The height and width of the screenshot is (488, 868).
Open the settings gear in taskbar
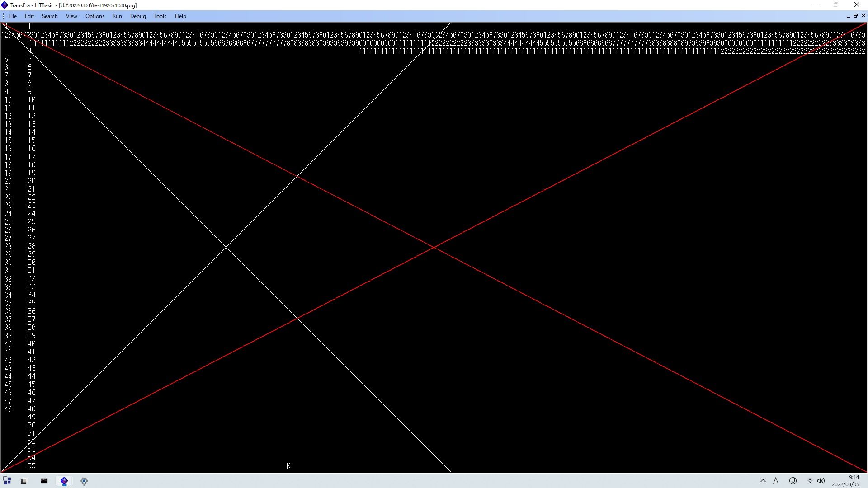point(84,481)
